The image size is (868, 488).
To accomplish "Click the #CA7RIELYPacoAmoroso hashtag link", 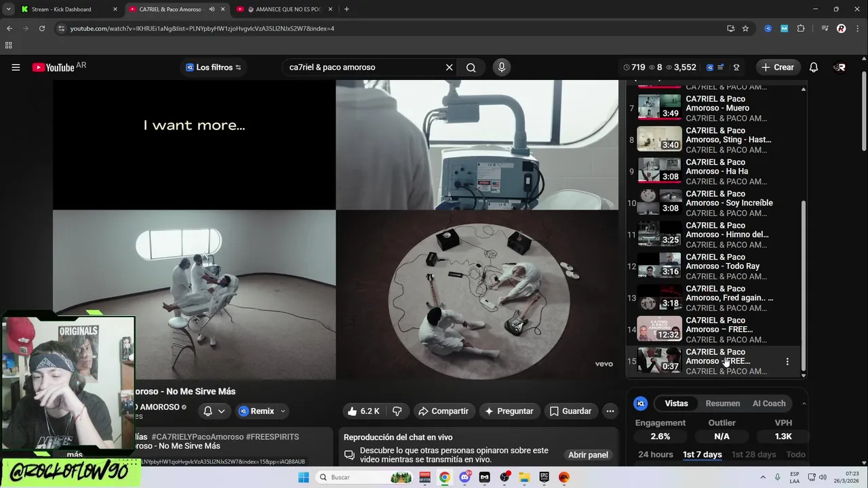I will point(197,437).
